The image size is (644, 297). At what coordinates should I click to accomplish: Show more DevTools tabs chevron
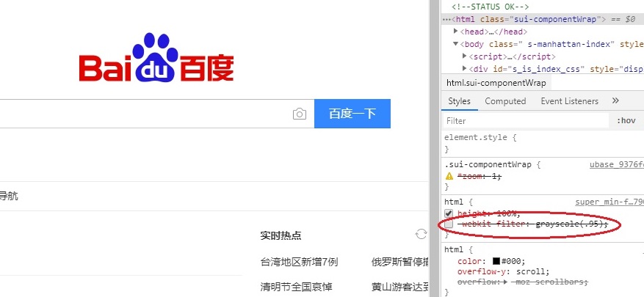pyautogui.click(x=615, y=100)
